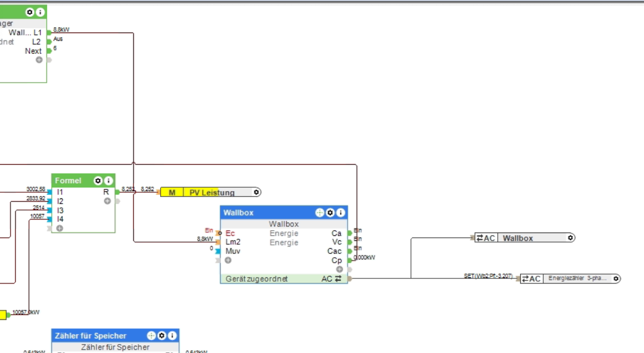
Task: Click move icon on Zähler für Speicher
Action: (x=151, y=335)
